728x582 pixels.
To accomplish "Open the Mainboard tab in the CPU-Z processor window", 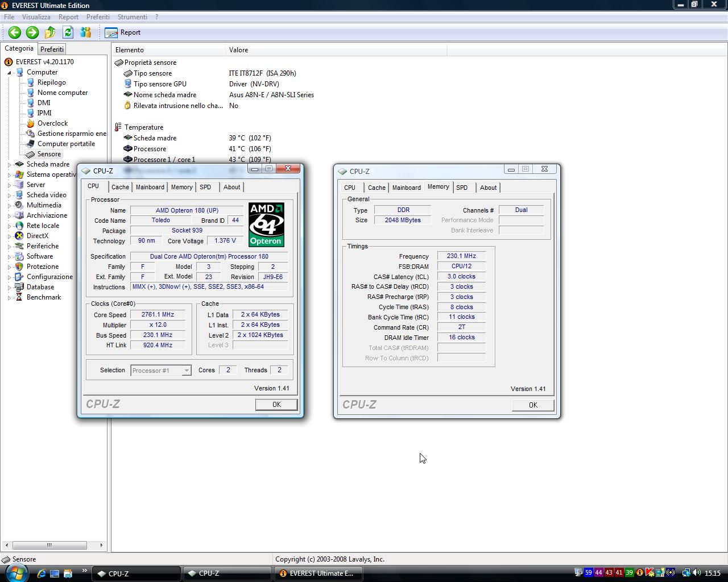I will pyautogui.click(x=150, y=187).
